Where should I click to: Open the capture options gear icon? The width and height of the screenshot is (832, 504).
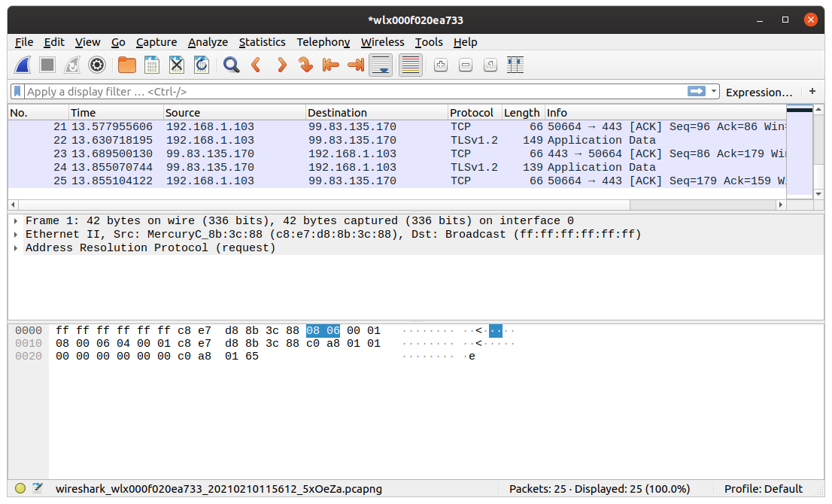(x=96, y=65)
